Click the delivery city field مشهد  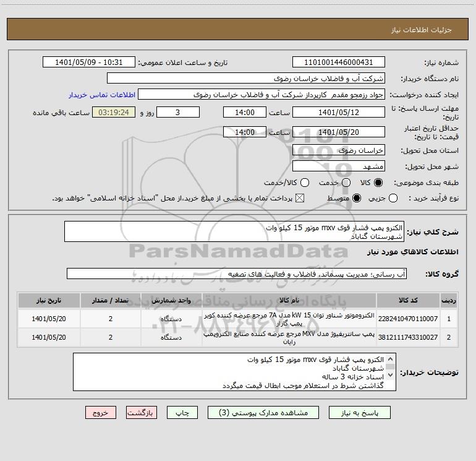tap(339, 166)
